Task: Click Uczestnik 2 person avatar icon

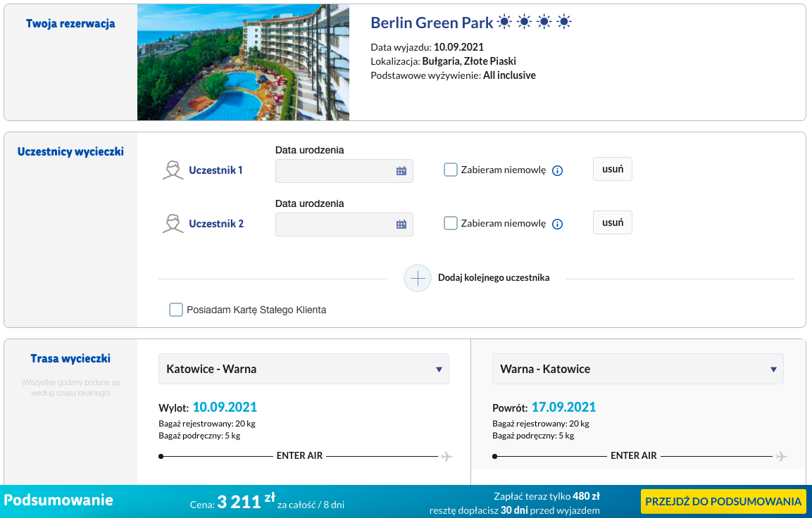Action: click(x=173, y=224)
